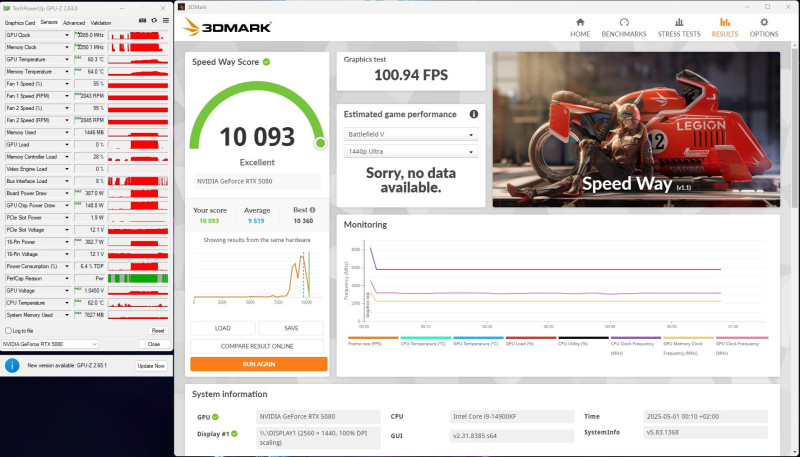Toggle GPU Temperature legend in Monitoring
Image resolution: width=800 pixels, height=457 pixels.
pos(478,341)
